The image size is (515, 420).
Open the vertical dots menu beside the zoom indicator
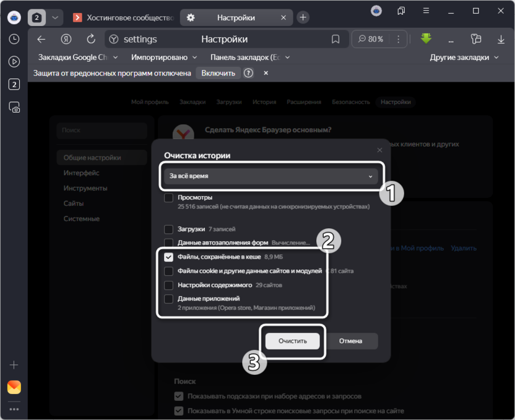click(x=399, y=40)
